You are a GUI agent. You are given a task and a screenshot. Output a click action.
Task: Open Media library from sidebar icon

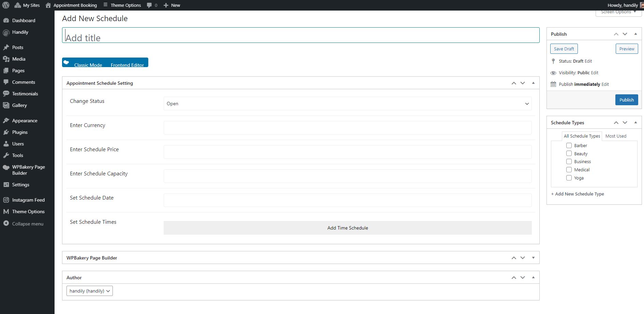pos(6,59)
